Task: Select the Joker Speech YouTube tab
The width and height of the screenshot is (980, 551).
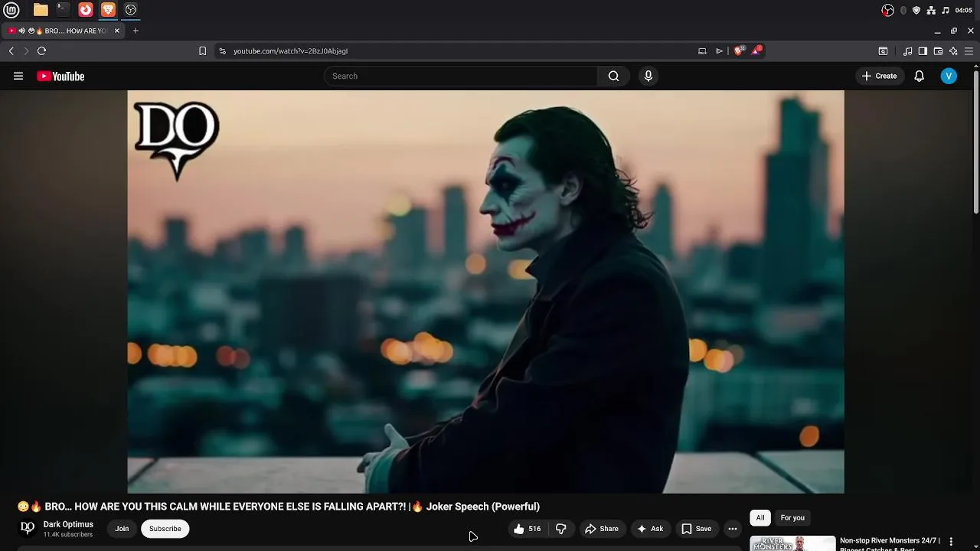Action: click(x=64, y=31)
